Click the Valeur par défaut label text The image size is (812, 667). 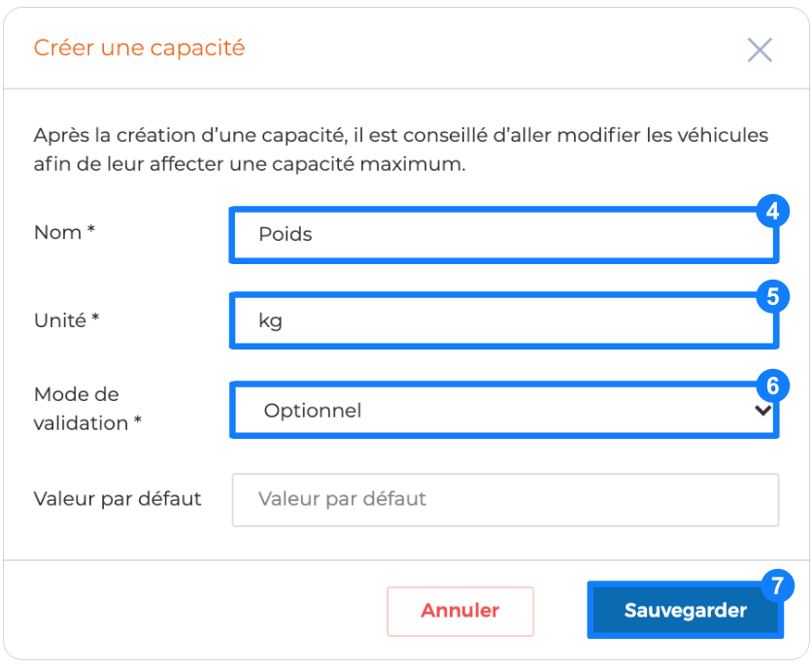pos(117,499)
